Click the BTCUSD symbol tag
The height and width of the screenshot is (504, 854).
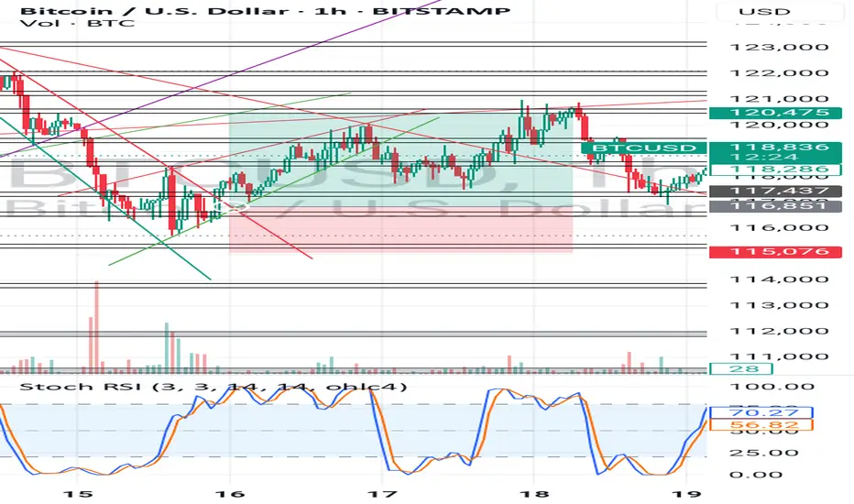(x=644, y=148)
